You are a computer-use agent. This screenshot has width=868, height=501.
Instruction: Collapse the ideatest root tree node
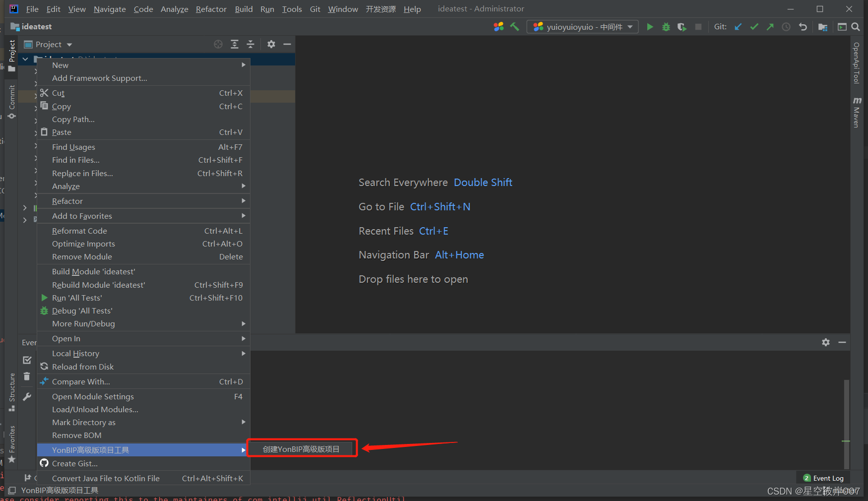tap(25, 59)
